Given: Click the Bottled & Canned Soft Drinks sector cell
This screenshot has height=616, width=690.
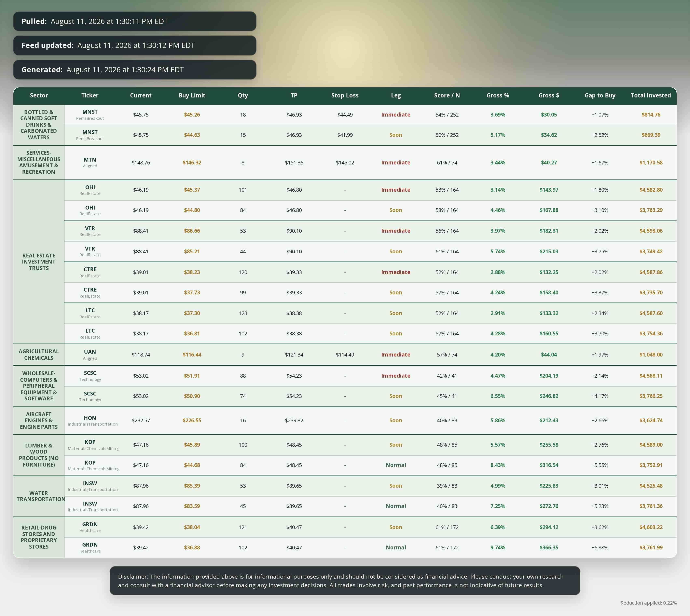Looking at the screenshot, I should (x=39, y=125).
